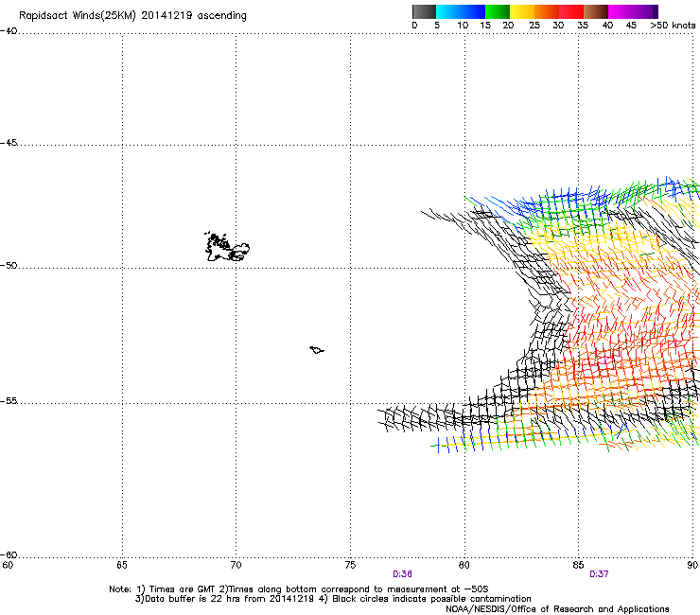This screenshot has width=700, height=615.
Task: Click the '25' legend scale label
Action: click(534, 26)
